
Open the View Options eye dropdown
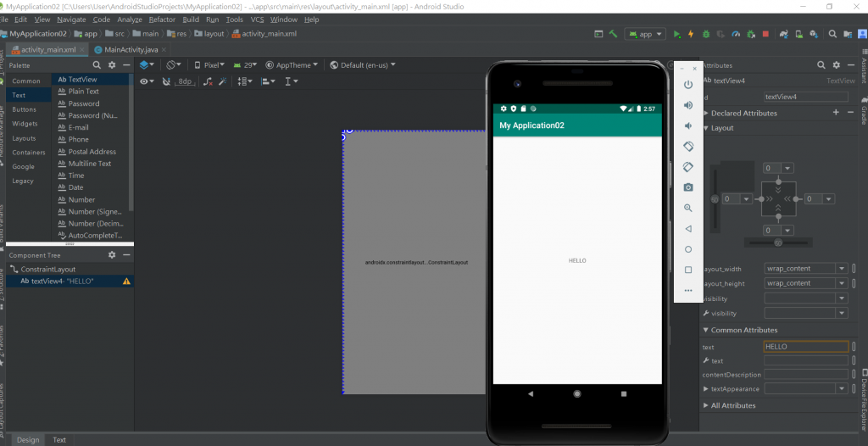[x=147, y=81]
